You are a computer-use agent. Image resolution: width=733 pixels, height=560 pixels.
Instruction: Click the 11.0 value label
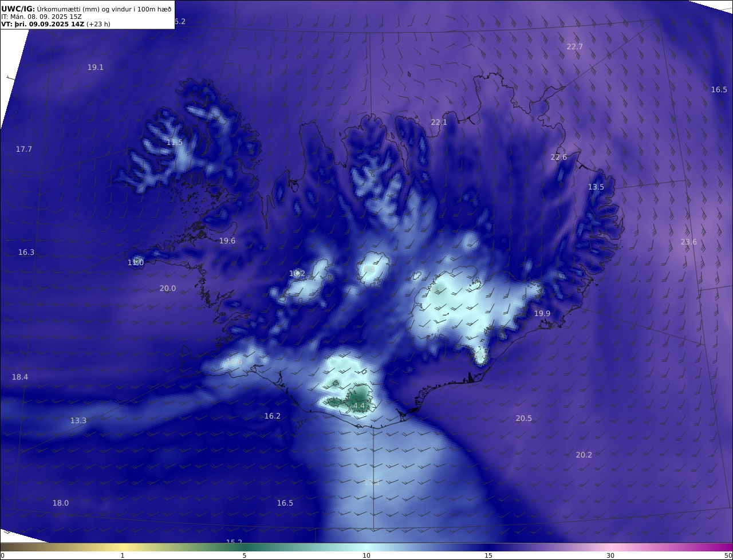pos(136,263)
